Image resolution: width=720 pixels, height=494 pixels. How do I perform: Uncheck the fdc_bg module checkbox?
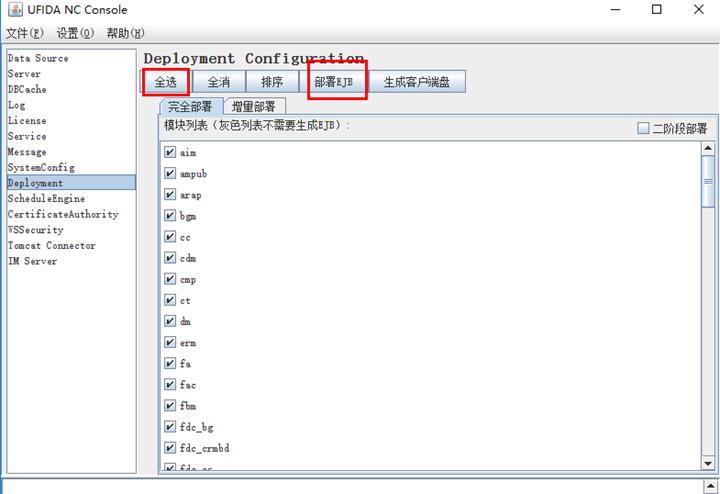170,427
